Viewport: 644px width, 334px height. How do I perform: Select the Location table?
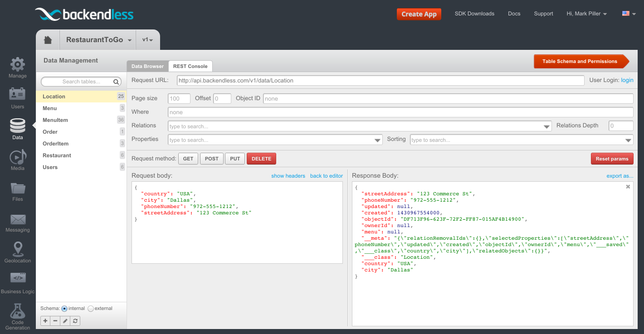82,97
